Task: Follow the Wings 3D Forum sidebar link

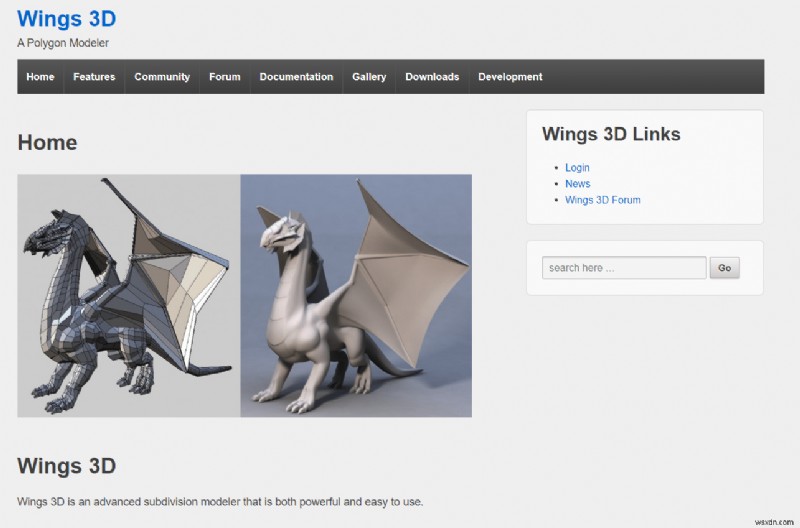Action: click(x=603, y=200)
